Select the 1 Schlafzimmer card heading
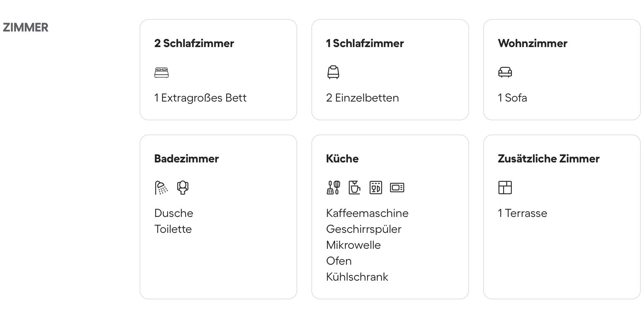 coord(365,44)
